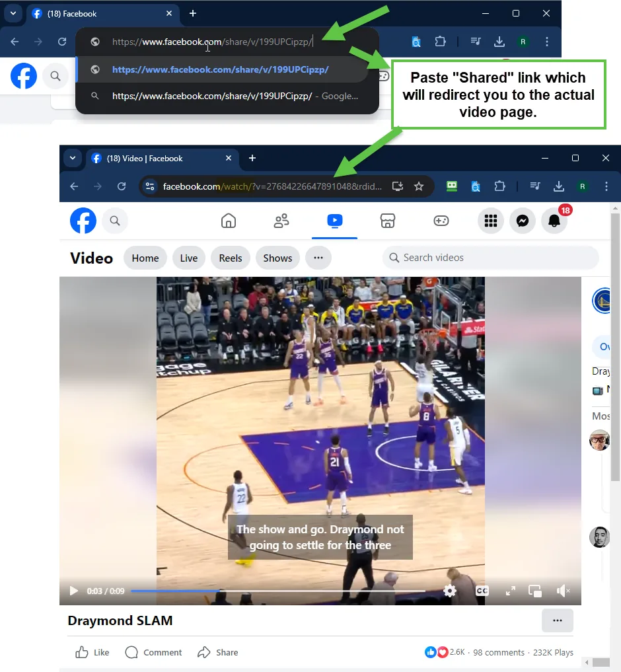Open site info icon in lower address bar
621x672 pixels.
tap(150, 186)
